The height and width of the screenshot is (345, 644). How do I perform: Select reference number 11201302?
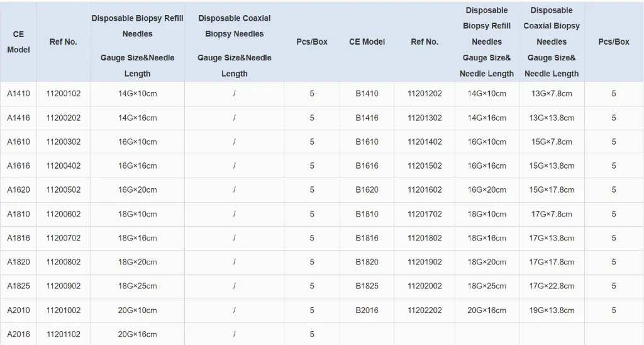pyautogui.click(x=425, y=118)
